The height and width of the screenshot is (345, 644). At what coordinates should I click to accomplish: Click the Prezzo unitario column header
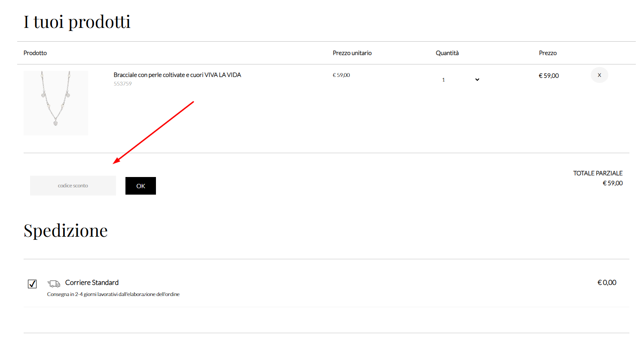click(352, 53)
